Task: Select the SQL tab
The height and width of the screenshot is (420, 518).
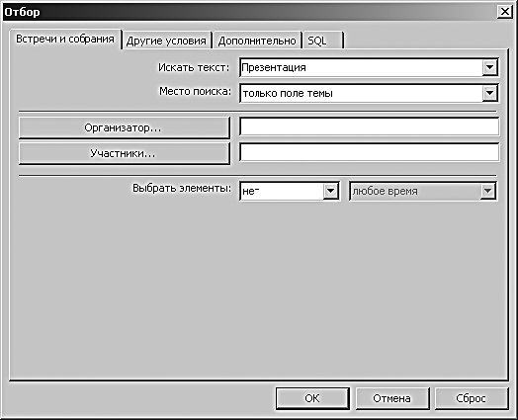Action: [x=322, y=41]
